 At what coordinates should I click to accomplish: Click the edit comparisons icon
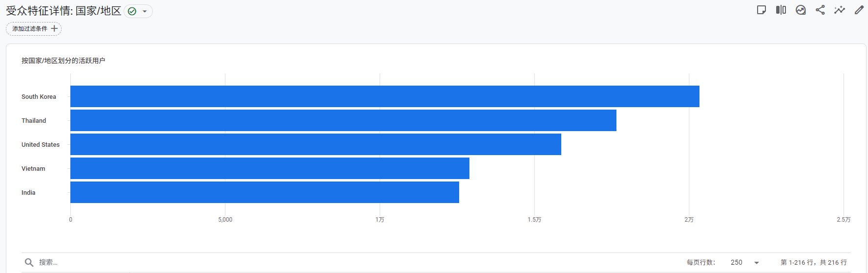point(781,10)
